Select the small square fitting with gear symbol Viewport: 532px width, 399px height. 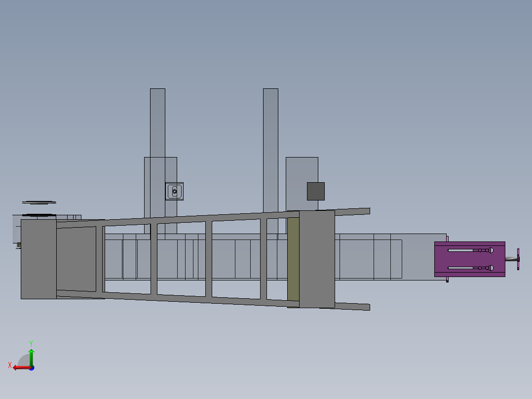pyautogui.click(x=174, y=191)
